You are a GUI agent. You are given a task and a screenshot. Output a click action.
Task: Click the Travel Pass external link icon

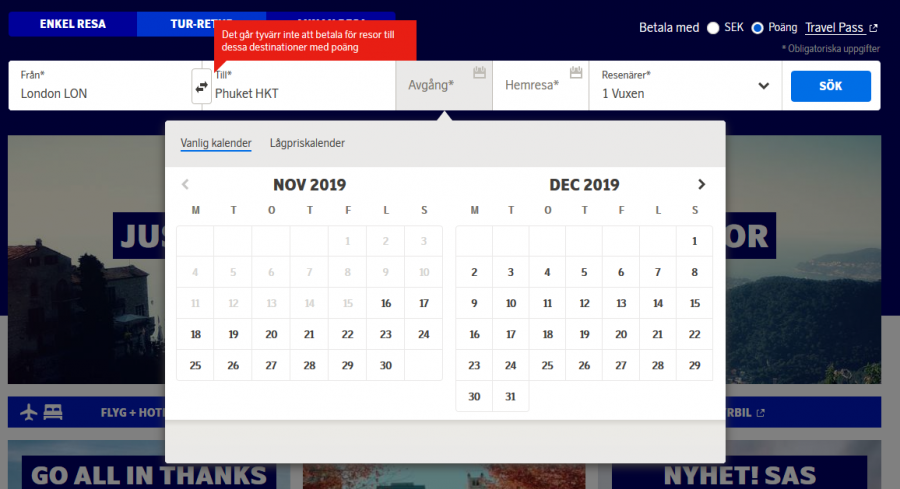874,28
